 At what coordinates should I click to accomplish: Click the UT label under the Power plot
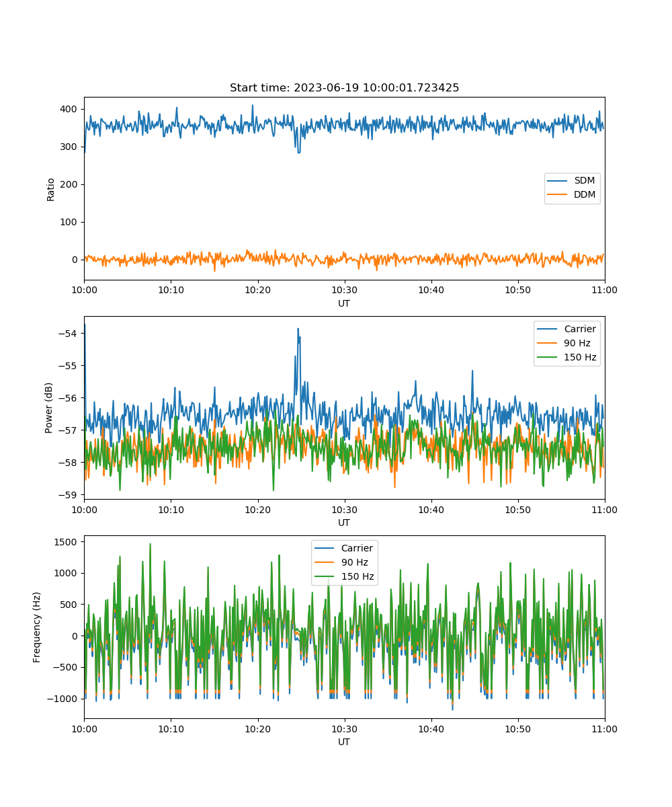click(x=344, y=523)
